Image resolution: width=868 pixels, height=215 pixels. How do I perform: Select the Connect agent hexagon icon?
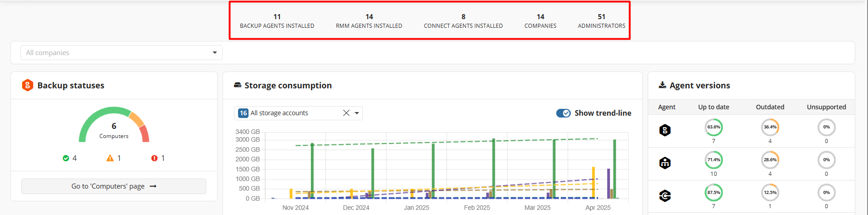coord(665,195)
